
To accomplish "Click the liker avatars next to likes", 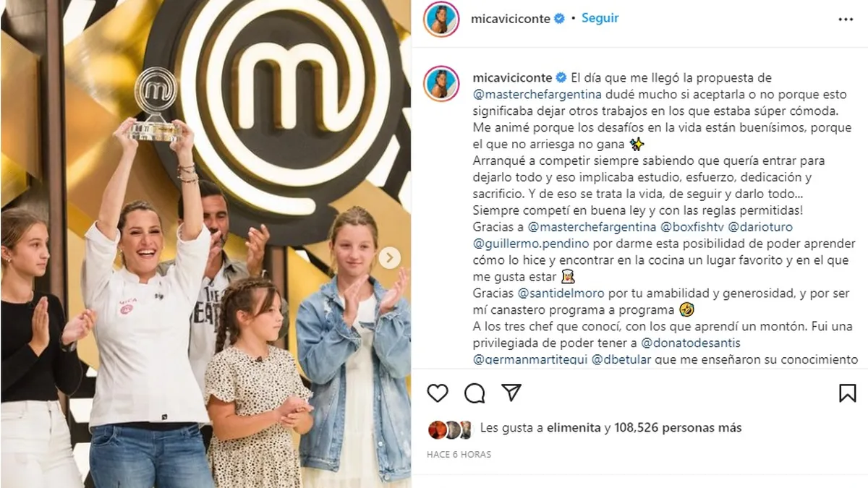I will click(x=450, y=429).
